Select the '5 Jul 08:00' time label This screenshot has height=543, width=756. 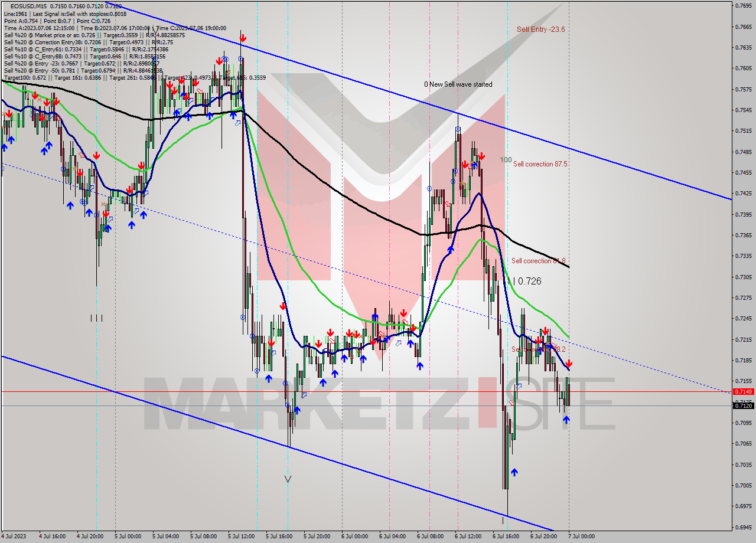click(203, 537)
